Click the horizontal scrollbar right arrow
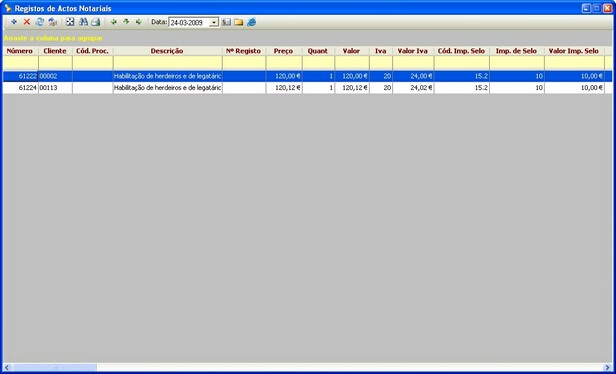 tap(607, 367)
